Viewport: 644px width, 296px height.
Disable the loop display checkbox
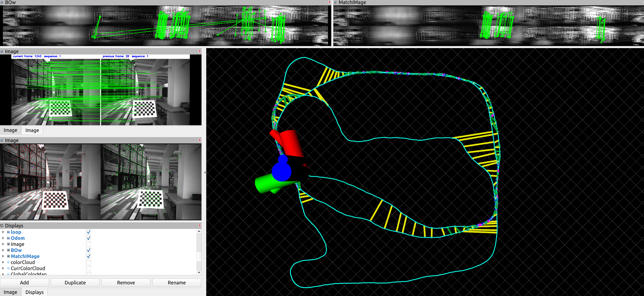tap(88, 232)
